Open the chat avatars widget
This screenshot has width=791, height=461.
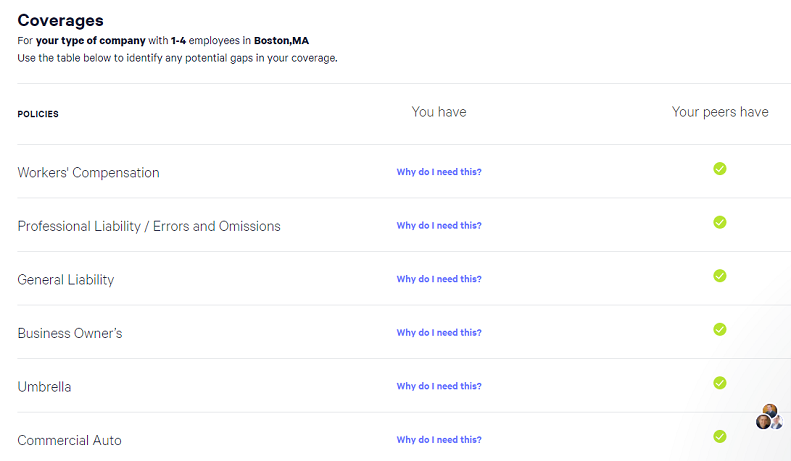pyautogui.click(x=768, y=417)
